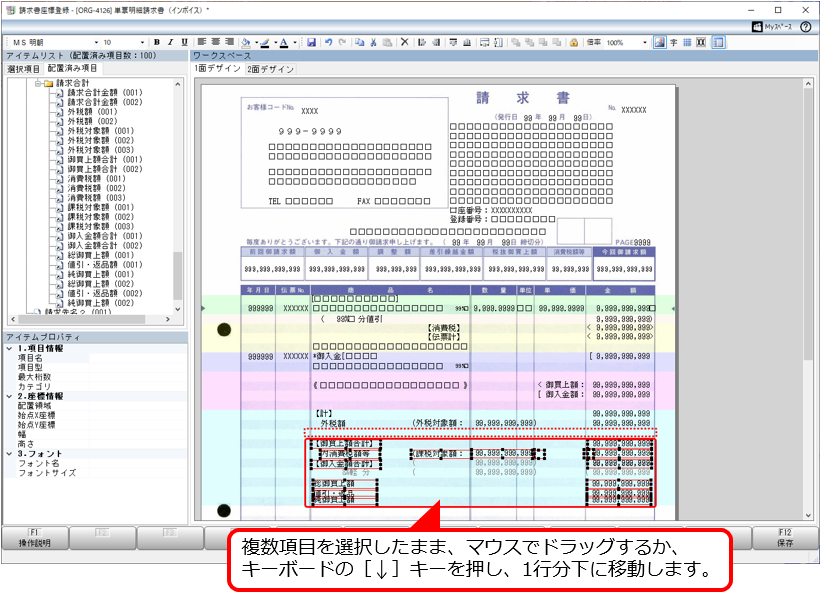Align selected items to bottom edge
This screenshot has width=820, height=592.
pyautogui.click(x=467, y=42)
